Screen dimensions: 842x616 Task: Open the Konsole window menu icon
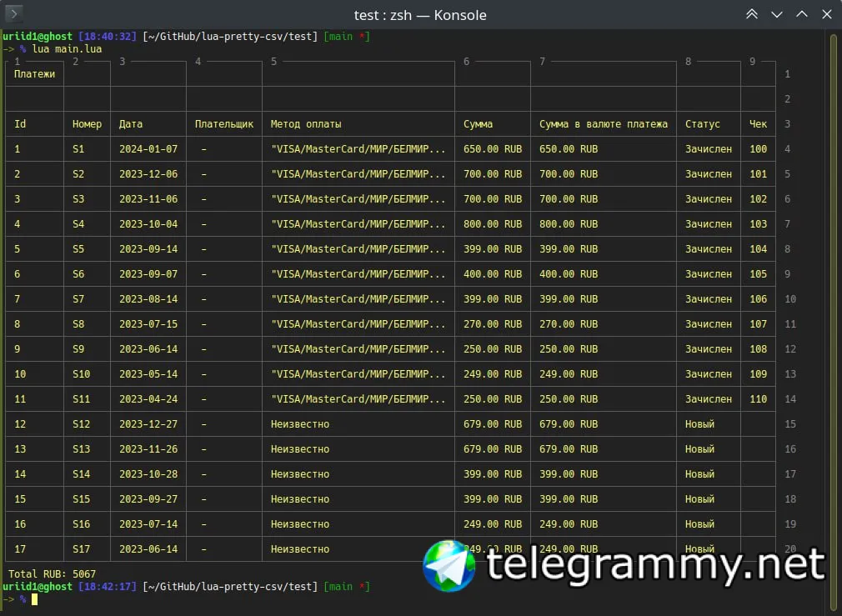(13, 13)
